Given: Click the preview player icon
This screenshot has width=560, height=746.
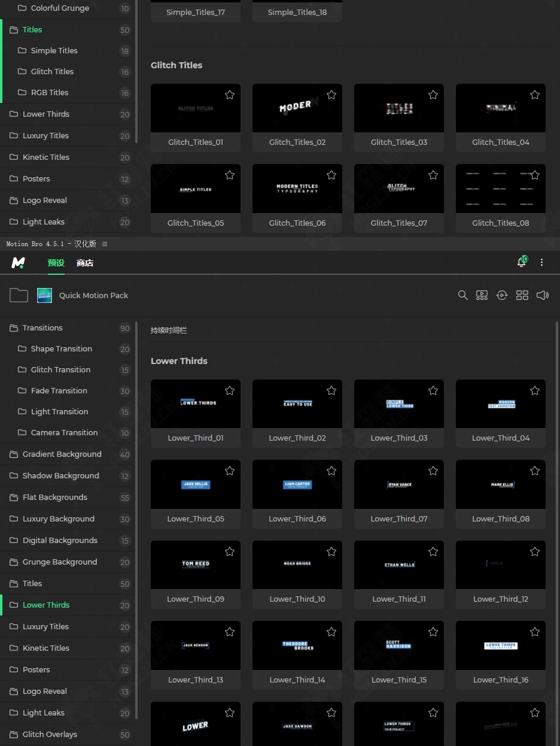Looking at the screenshot, I should pos(482,295).
